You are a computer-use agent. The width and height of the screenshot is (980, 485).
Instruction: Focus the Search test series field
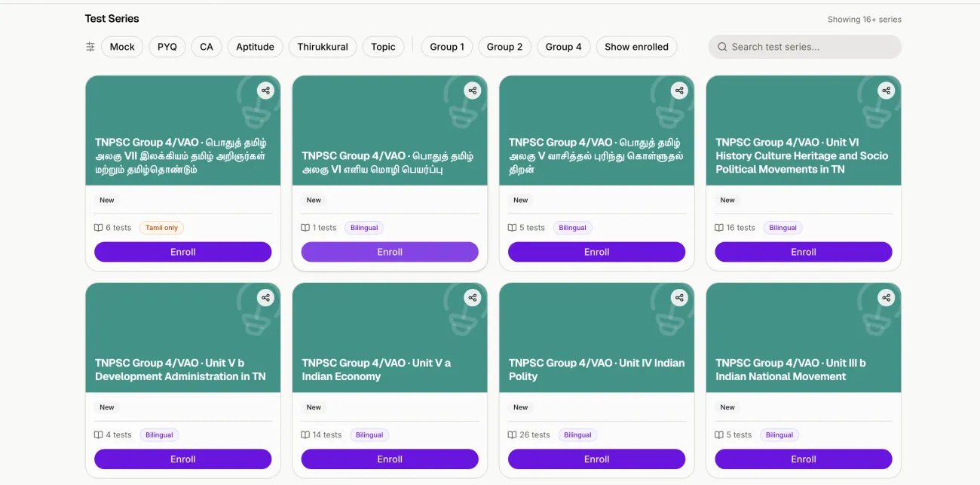click(x=805, y=47)
